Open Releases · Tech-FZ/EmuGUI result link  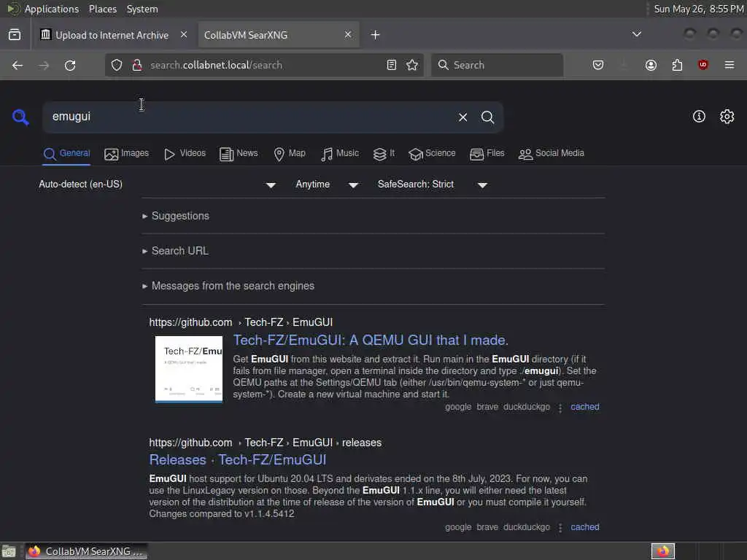pos(238,459)
